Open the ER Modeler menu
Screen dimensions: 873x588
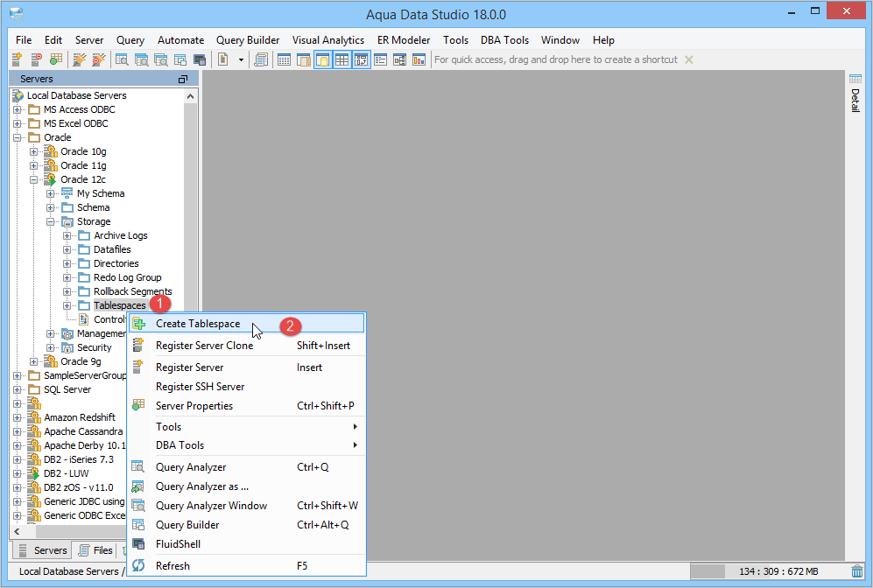pyautogui.click(x=404, y=40)
